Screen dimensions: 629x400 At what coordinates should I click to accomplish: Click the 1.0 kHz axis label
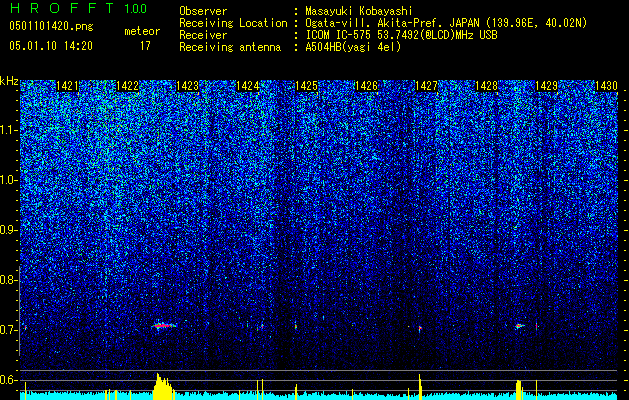tap(8, 180)
